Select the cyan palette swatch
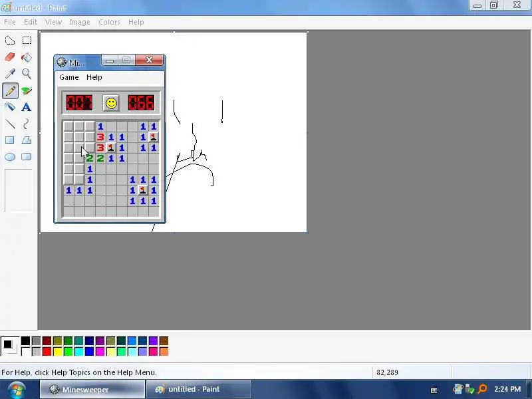 pyautogui.click(x=78, y=351)
